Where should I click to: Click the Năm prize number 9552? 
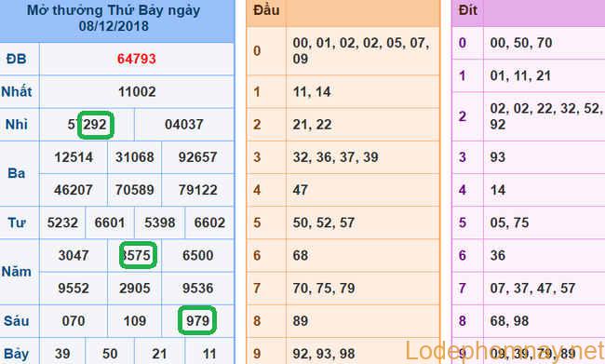[74, 289]
